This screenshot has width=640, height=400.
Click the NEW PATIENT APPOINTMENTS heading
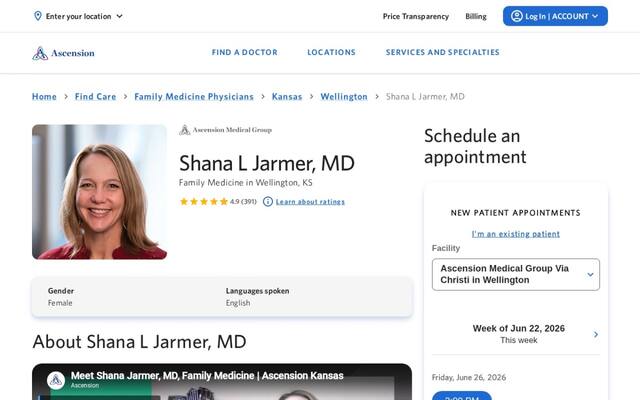point(516,213)
